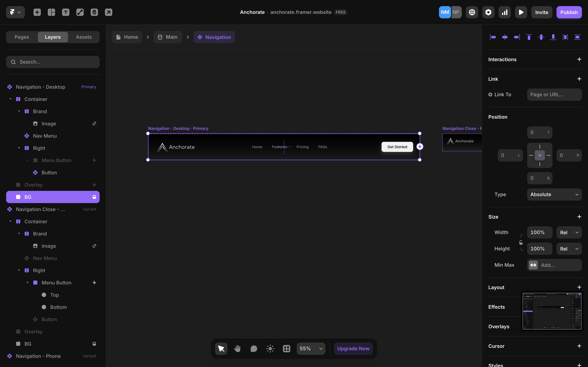
Task: Select the Text tool in the toolbar
Action: click(x=66, y=12)
